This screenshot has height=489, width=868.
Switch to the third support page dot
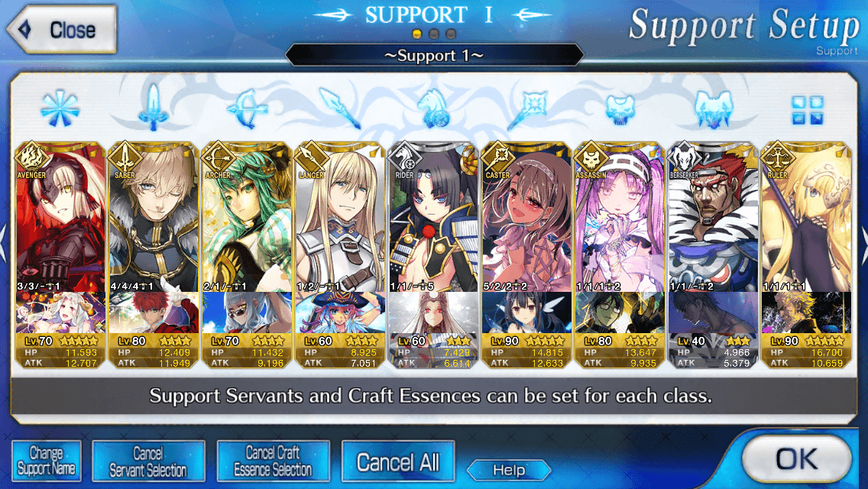[451, 34]
